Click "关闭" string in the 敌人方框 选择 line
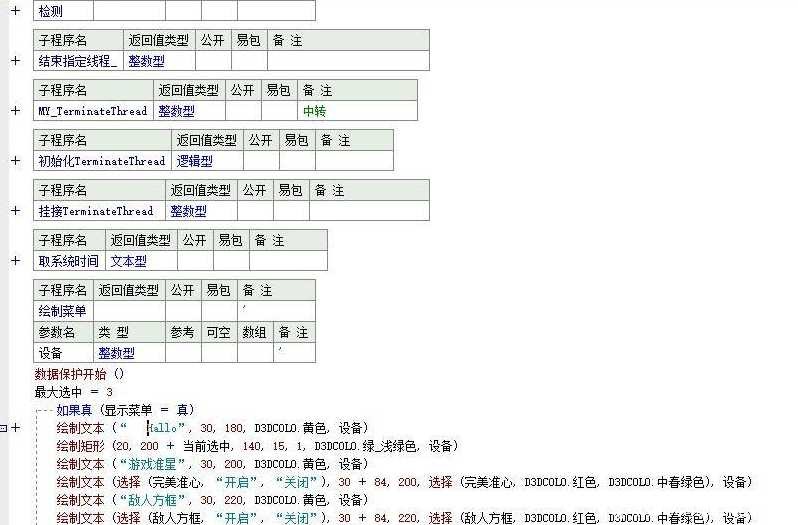The height and width of the screenshot is (525, 798). (297, 518)
